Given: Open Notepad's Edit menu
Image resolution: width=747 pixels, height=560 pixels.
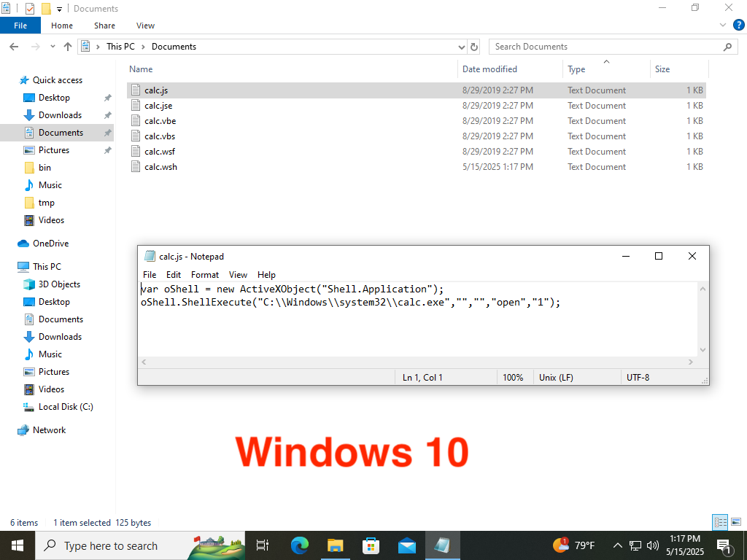Looking at the screenshot, I should pyautogui.click(x=174, y=275).
